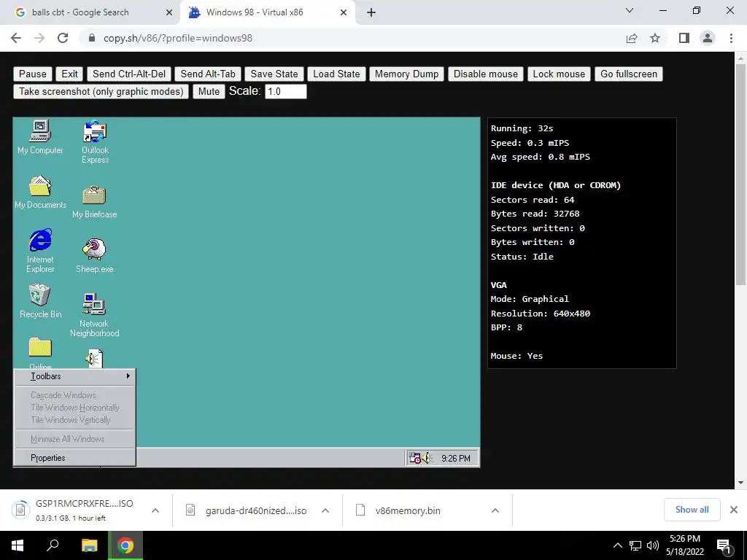Image resolution: width=747 pixels, height=560 pixels.
Task: Open File Explorer from taskbar
Action: click(89, 545)
